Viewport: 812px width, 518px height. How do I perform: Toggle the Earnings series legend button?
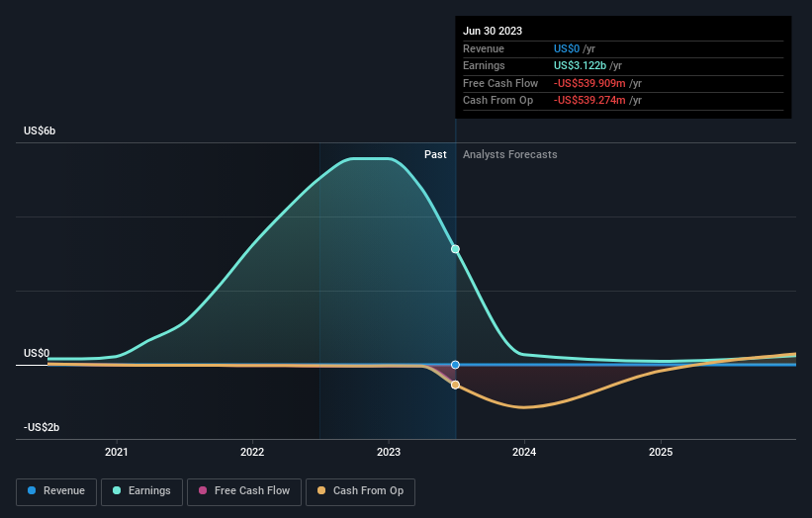[141, 491]
